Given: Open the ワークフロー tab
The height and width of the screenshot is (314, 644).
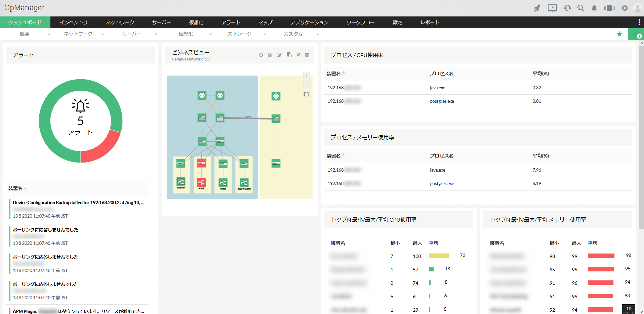Looking at the screenshot, I should 361,22.
